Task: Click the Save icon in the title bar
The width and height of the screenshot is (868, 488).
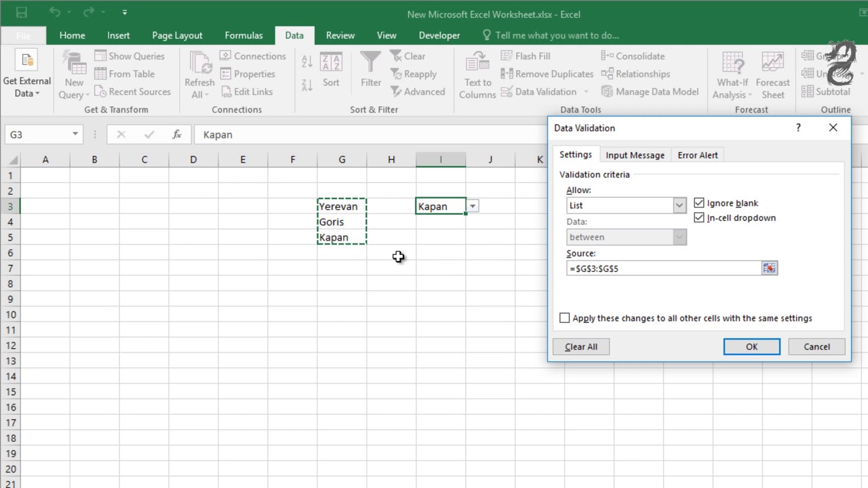Action: pyautogui.click(x=21, y=12)
